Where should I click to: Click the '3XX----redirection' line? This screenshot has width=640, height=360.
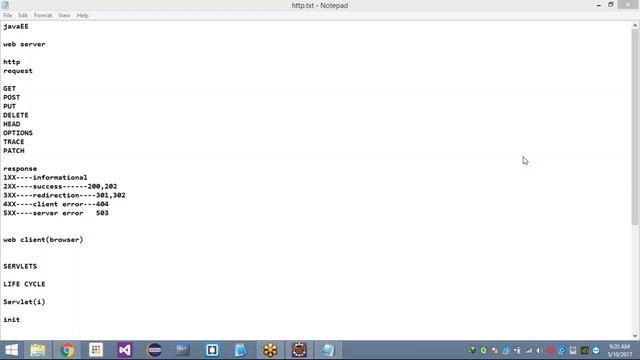pos(64,196)
